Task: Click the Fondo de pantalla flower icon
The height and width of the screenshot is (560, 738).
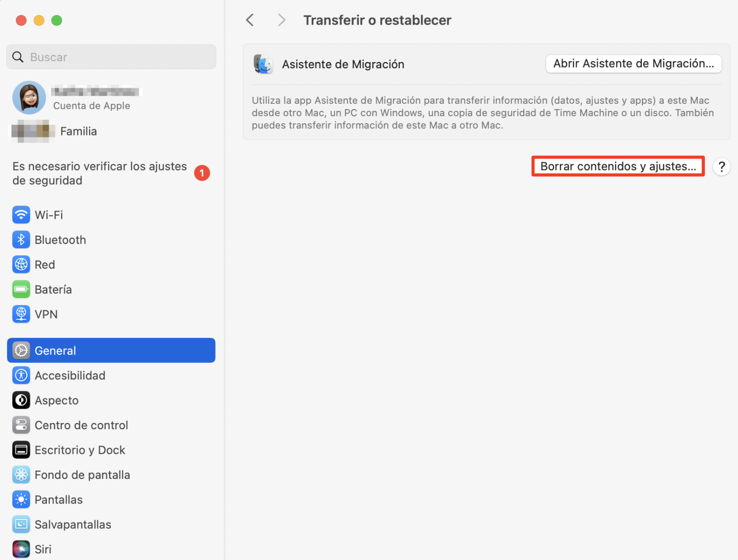Action: 21,474
